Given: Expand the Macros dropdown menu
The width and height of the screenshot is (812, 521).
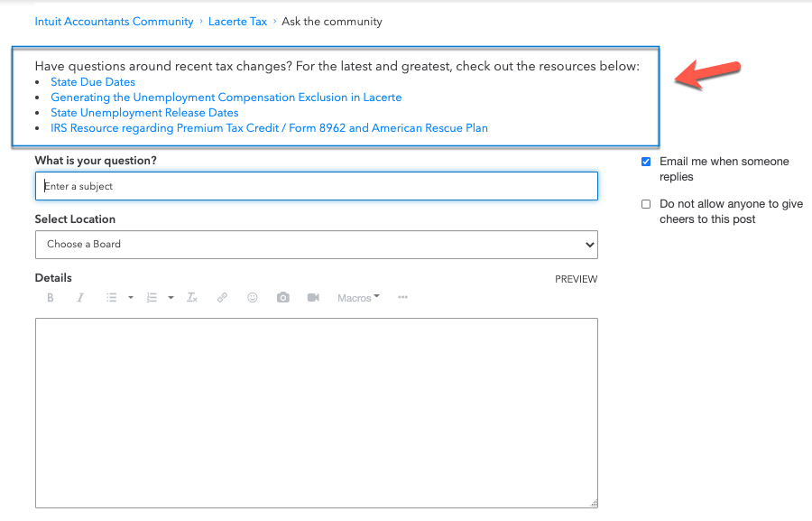Looking at the screenshot, I should [x=358, y=298].
